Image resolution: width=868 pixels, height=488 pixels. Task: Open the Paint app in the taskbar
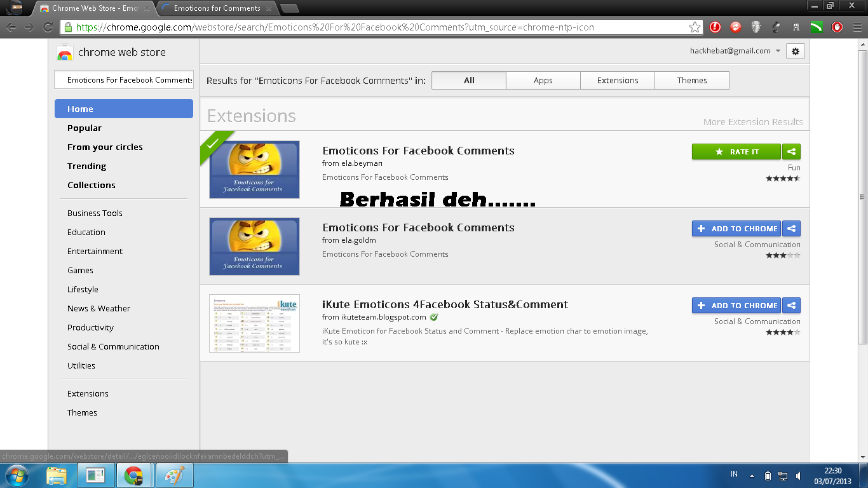(173, 475)
